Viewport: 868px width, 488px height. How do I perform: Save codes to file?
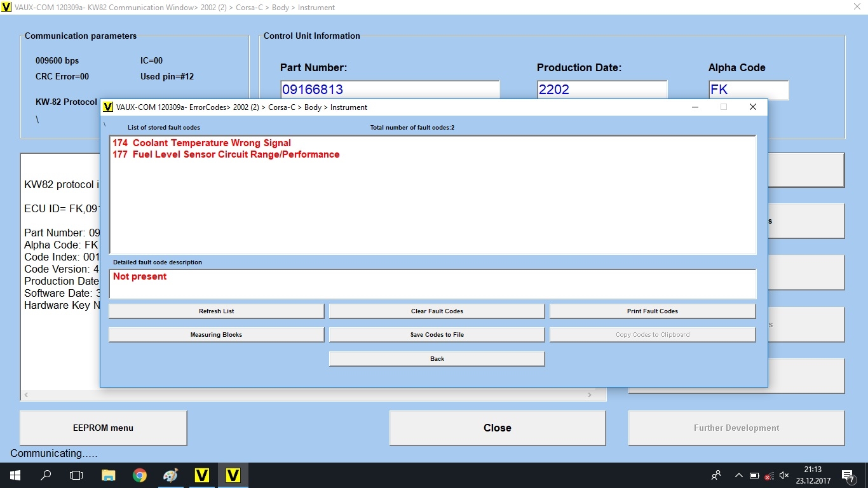pos(437,334)
